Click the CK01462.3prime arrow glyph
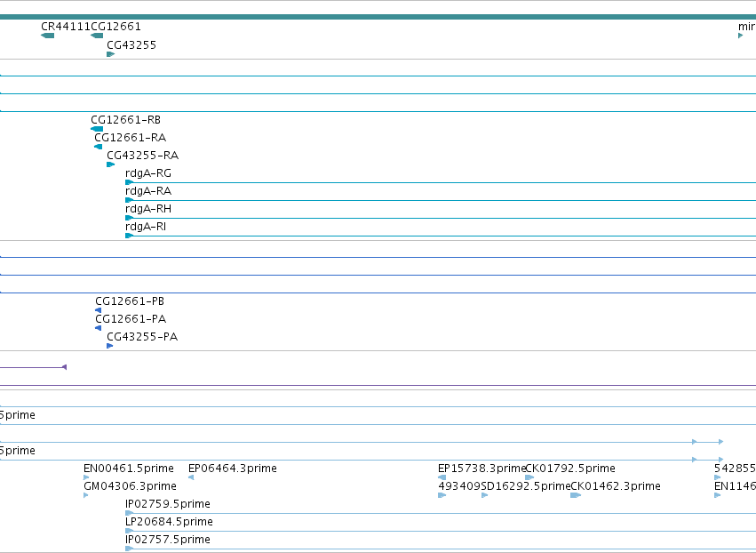This screenshot has width=756, height=553. click(x=576, y=495)
